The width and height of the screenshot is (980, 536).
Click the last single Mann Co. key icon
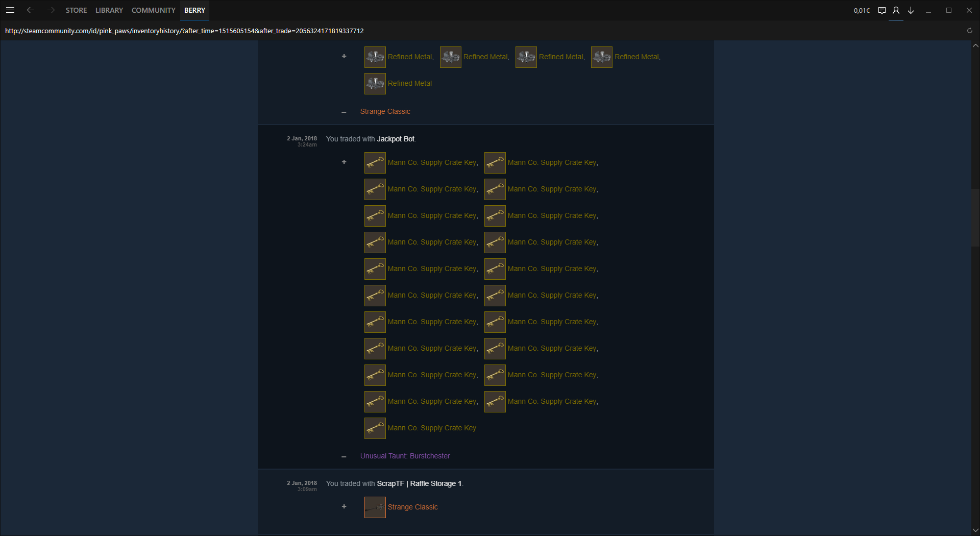click(375, 428)
